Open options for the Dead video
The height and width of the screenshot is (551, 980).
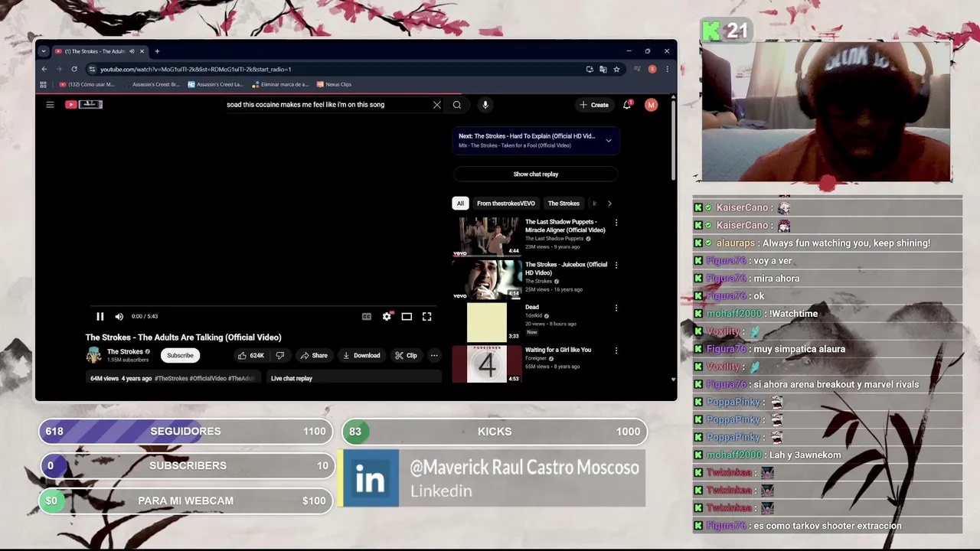616,308
